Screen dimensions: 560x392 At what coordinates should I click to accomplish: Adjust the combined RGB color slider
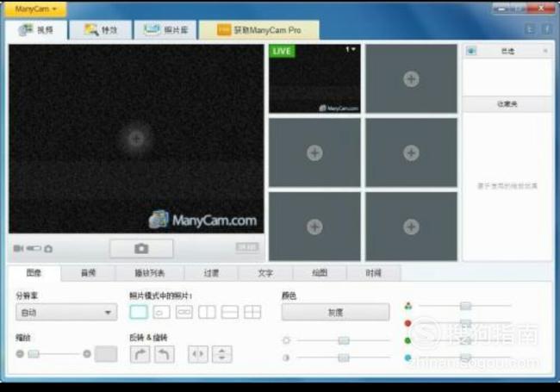(465, 306)
